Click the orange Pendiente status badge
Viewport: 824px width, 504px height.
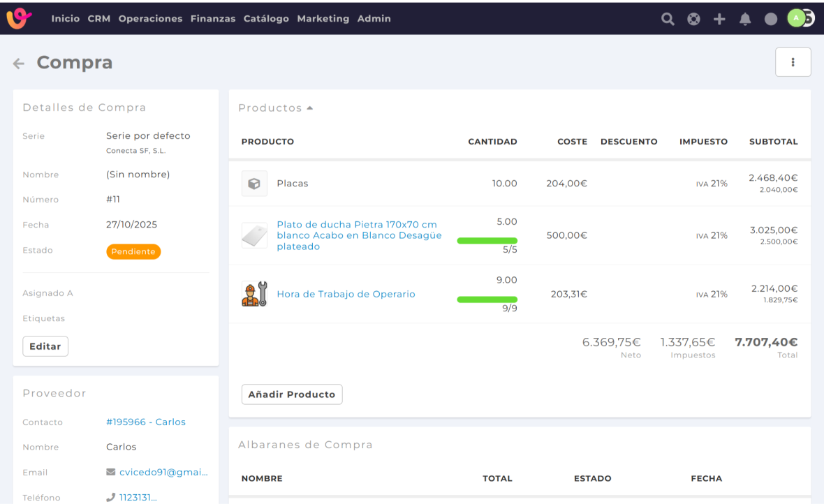(133, 251)
